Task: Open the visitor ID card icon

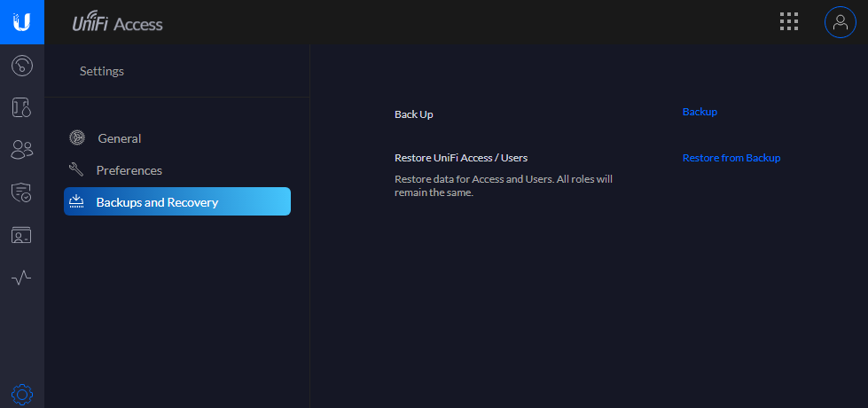Action: click(x=22, y=235)
